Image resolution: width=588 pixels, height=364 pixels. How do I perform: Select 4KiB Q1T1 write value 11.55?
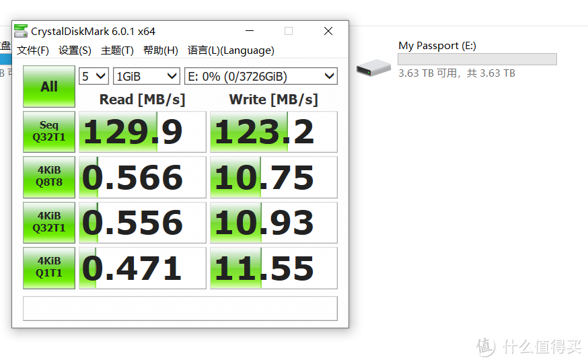pyautogui.click(x=274, y=268)
